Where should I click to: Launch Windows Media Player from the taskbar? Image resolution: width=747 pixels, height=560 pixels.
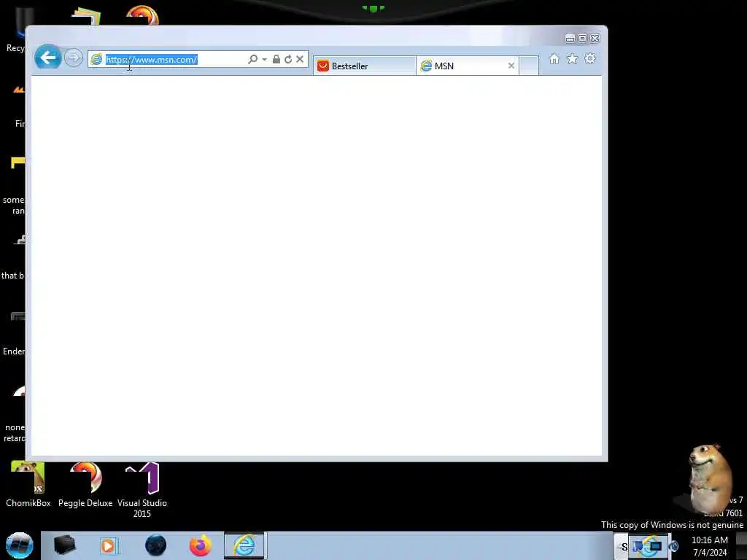tap(108, 545)
